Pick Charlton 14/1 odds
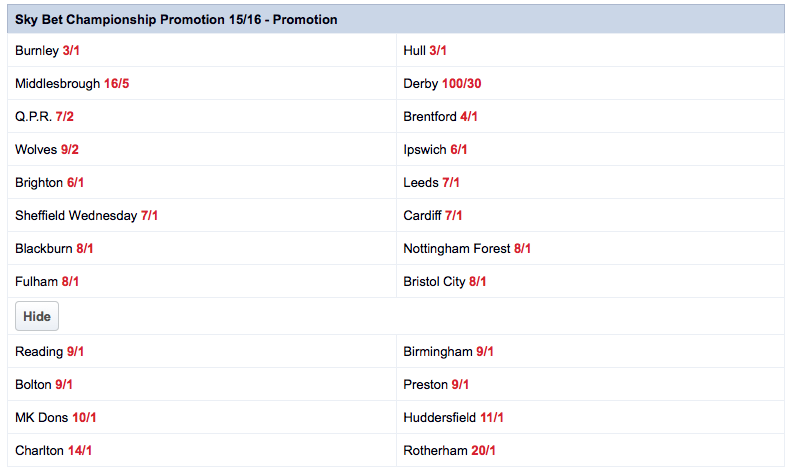The image size is (794, 472). pyautogui.click(x=80, y=450)
